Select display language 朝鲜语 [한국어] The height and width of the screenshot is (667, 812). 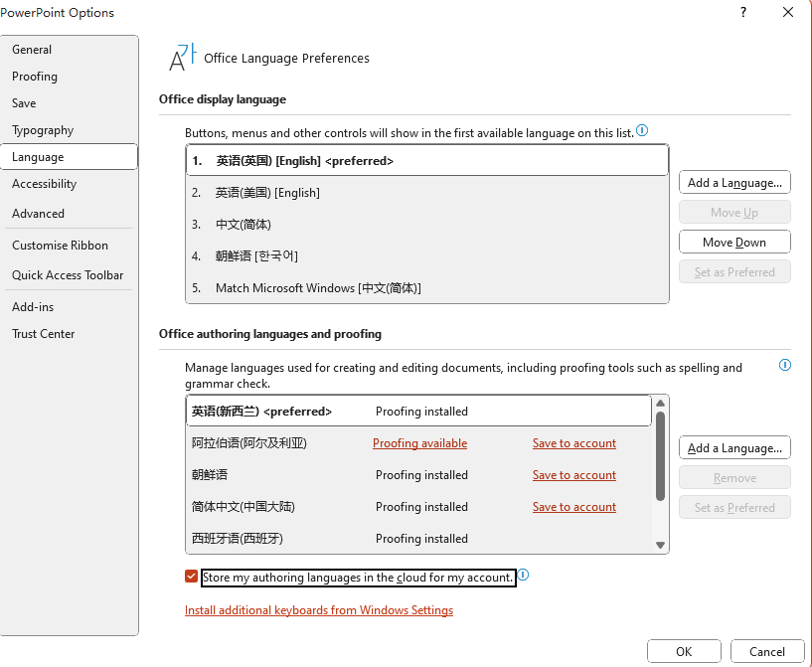point(427,255)
